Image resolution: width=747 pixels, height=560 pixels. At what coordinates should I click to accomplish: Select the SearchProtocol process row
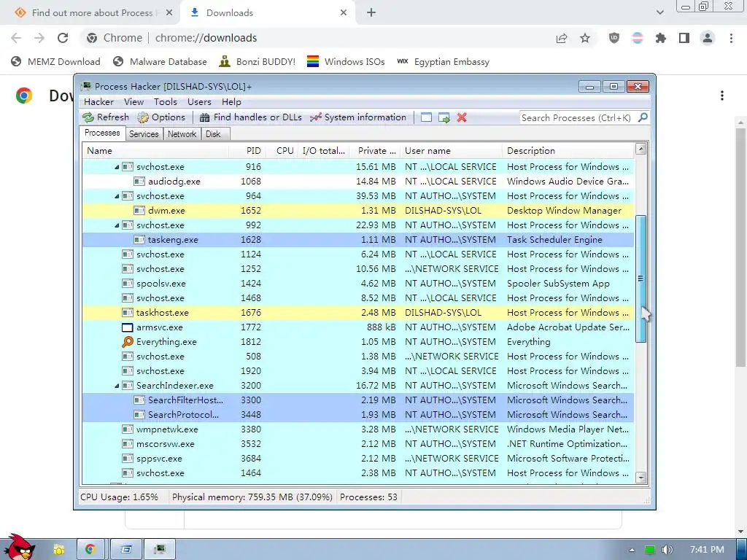[358, 415]
